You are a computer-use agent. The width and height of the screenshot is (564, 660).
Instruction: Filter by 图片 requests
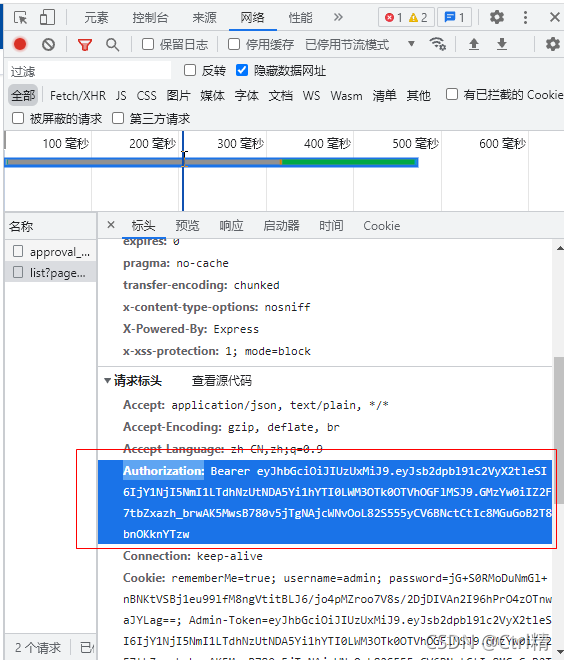pos(178,96)
